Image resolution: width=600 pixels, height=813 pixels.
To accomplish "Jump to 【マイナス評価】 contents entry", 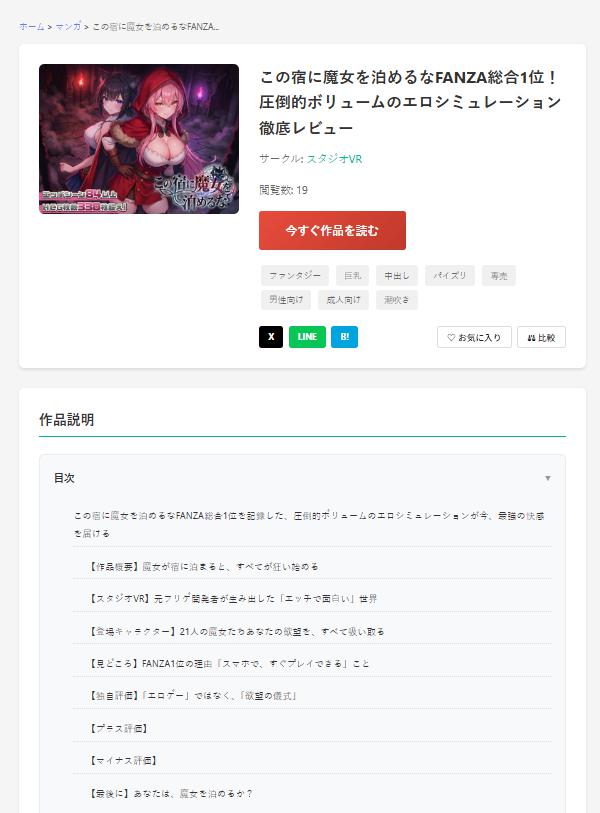I will [x=123, y=761].
